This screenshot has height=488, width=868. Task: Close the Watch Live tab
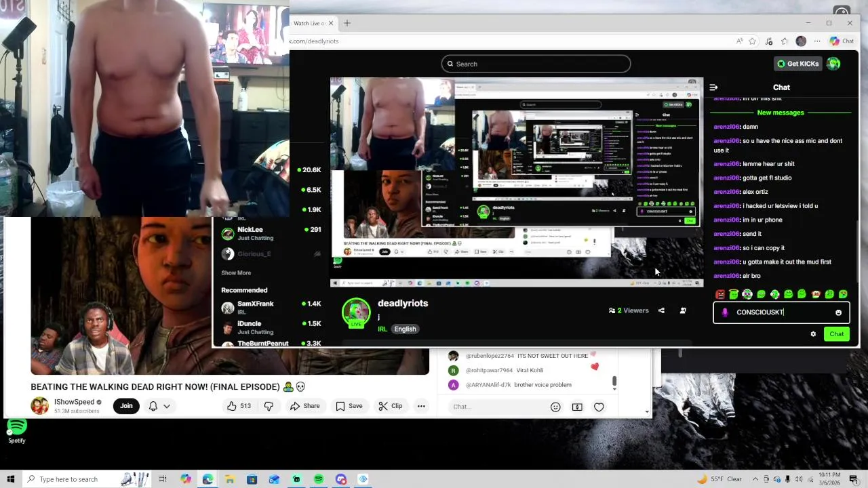coord(331,23)
